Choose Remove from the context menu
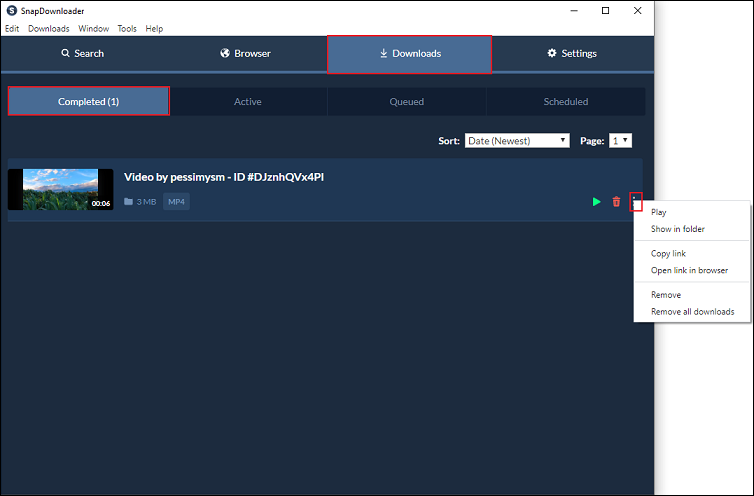This screenshot has height=496, width=754. 692,295
